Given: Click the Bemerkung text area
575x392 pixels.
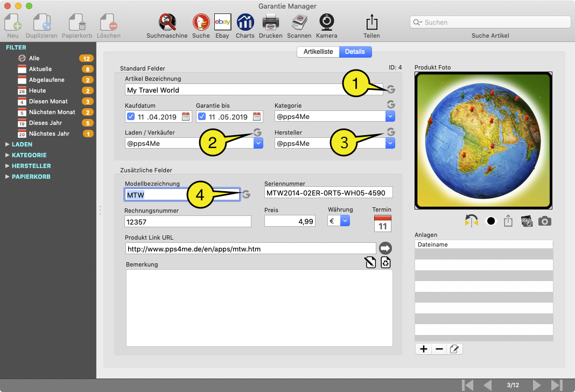Looking at the screenshot, I should pos(260,308).
